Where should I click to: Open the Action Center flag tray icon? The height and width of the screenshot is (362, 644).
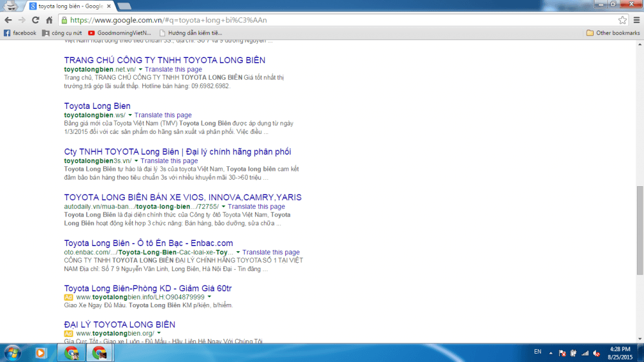[562, 353]
